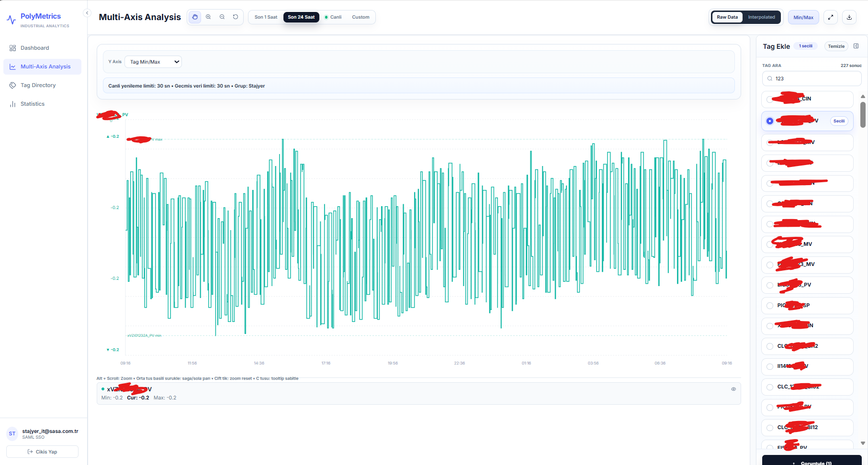
Task: Click the magnifier icon in tag search
Action: (x=769, y=78)
